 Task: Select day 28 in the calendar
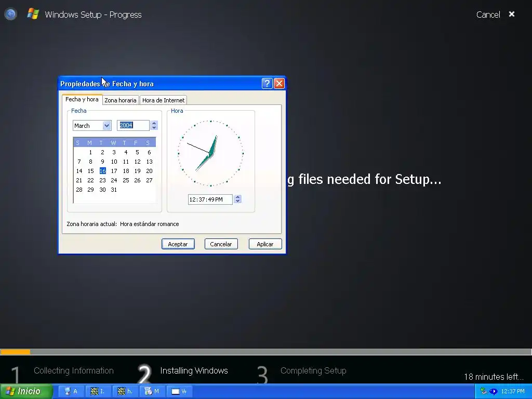click(79, 190)
